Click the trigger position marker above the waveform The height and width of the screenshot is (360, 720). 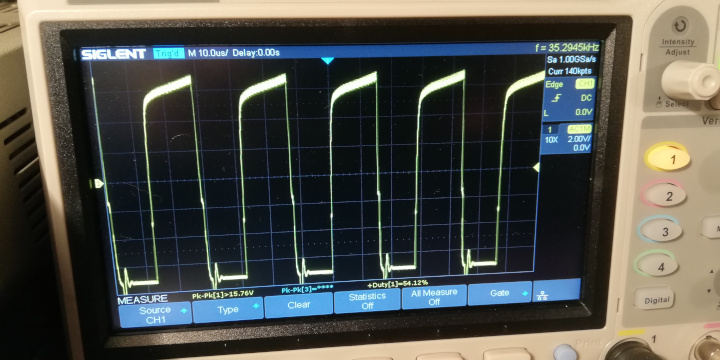point(327,61)
